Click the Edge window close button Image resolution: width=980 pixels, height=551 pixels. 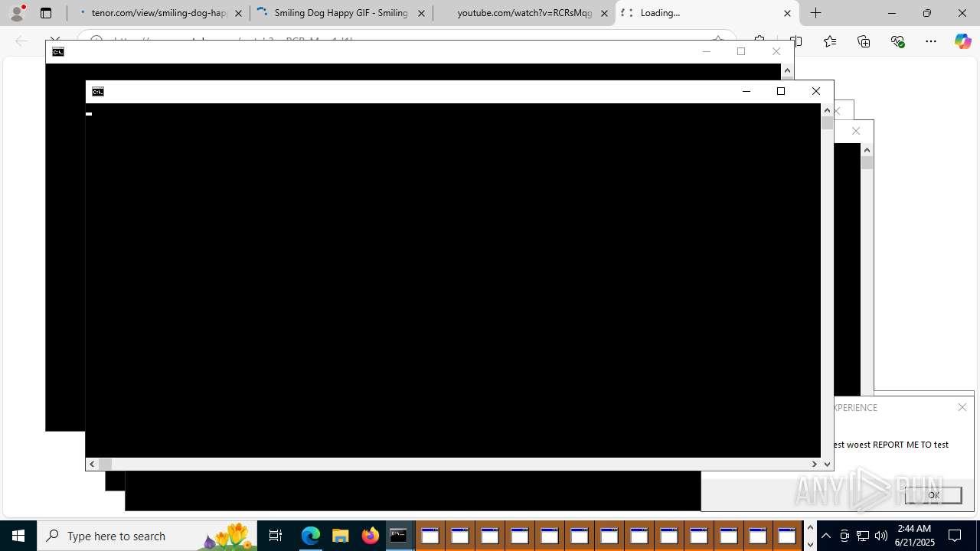point(962,13)
